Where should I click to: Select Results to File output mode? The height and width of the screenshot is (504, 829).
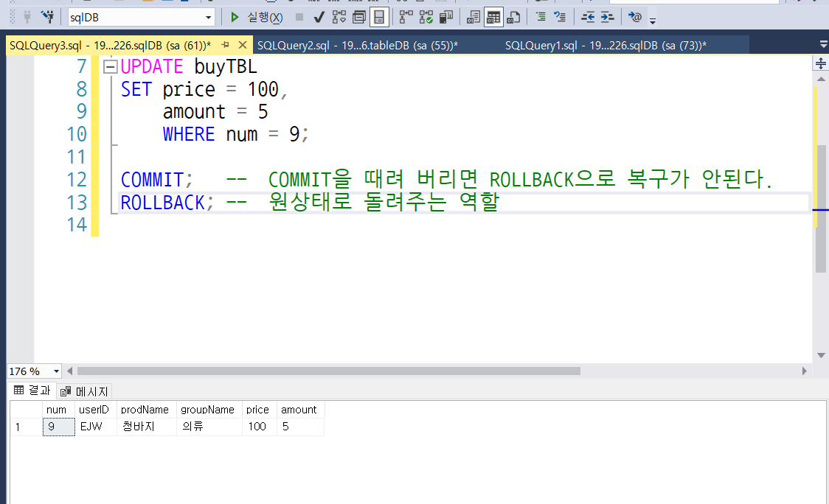pyautogui.click(x=513, y=18)
